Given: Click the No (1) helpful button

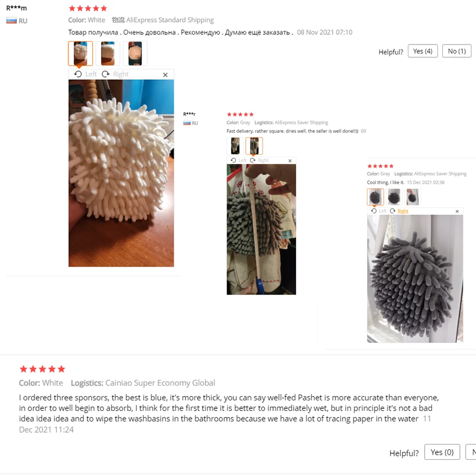Looking at the screenshot, I should coord(456,51).
